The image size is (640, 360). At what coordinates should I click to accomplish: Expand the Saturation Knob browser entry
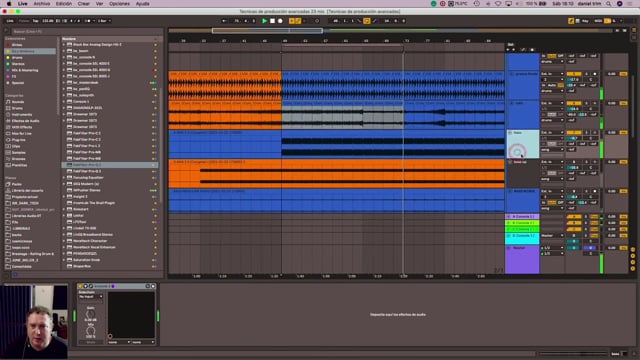(x=64, y=260)
